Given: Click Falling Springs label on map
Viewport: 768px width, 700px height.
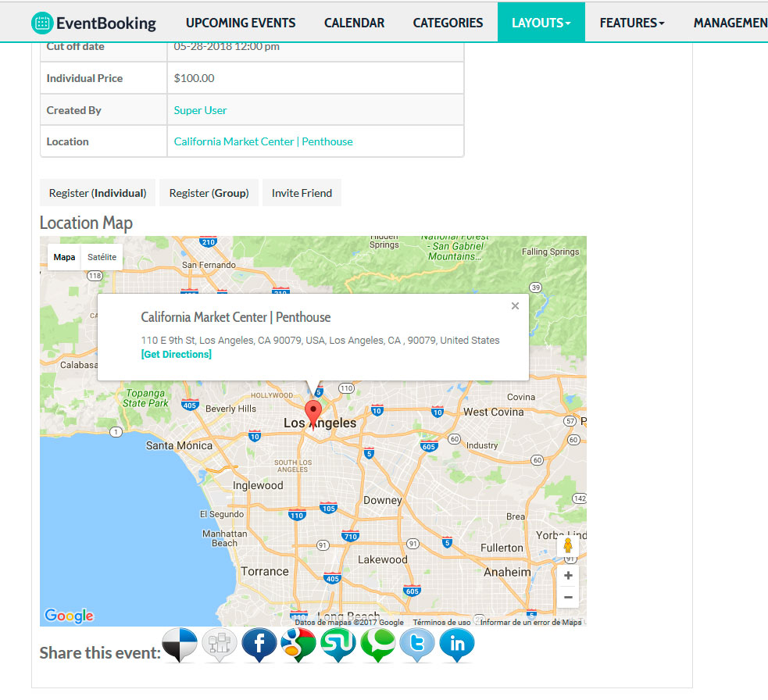Looking at the screenshot, I should [551, 252].
